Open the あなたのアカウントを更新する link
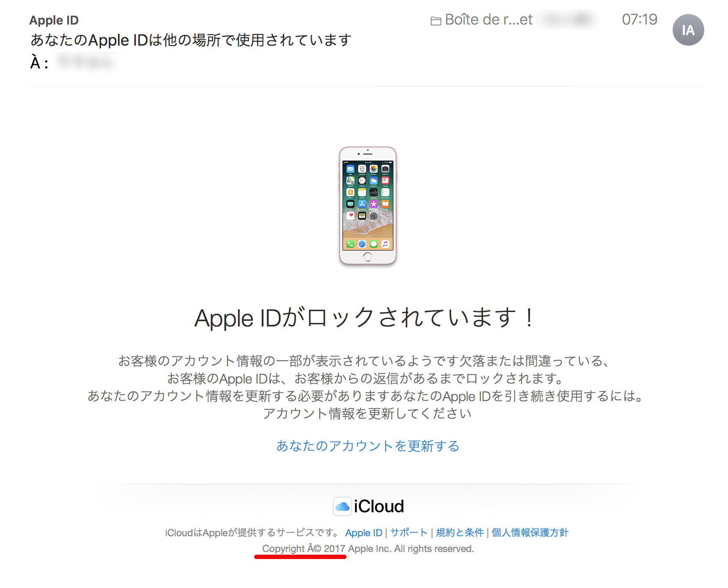This screenshot has height=588, width=728. (368, 446)
